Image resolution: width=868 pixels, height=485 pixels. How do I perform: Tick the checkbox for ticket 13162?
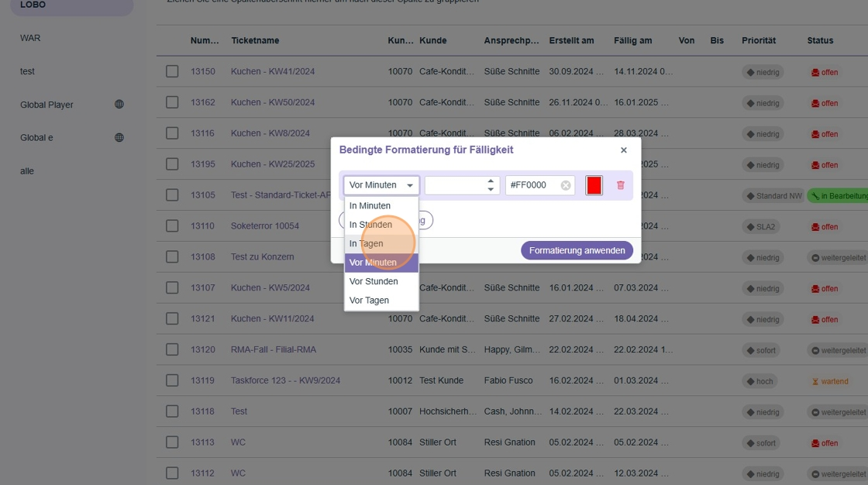click(x=172, y=102)
